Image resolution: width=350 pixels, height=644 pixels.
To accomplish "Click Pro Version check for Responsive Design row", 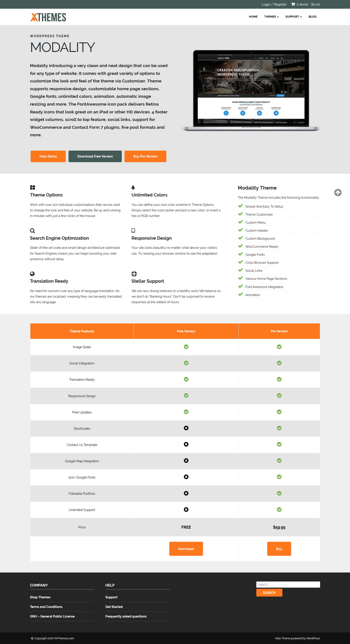I will pos(279,395).
